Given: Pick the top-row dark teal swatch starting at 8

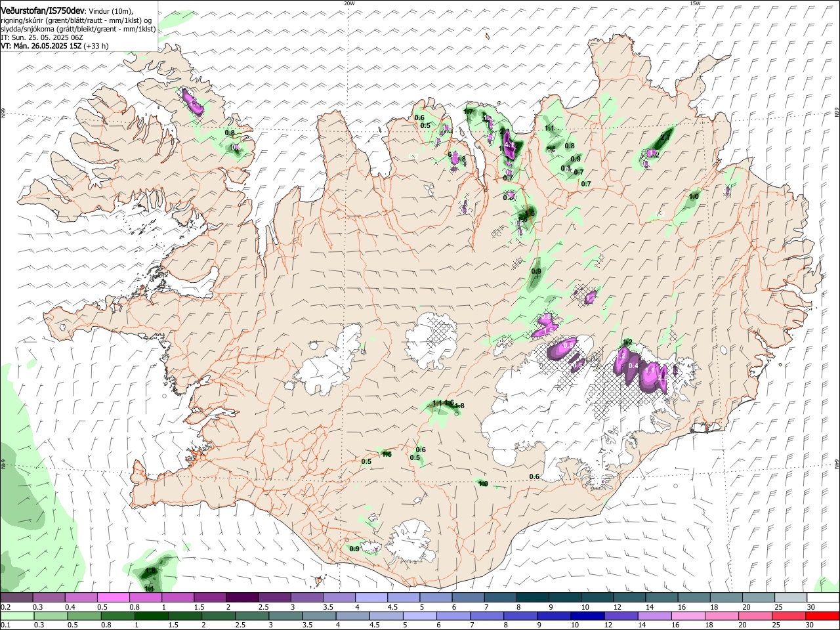Looking at the screenshot, I should click(532, 597).
